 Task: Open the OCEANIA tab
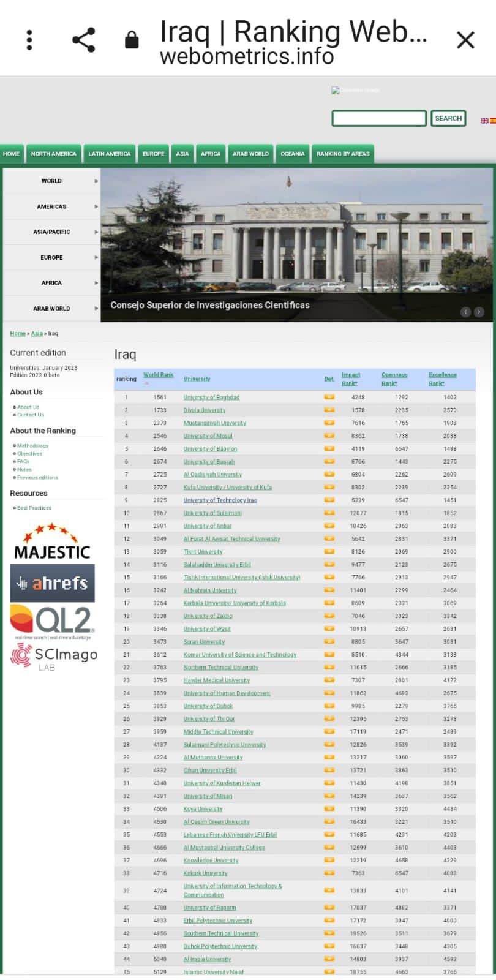click(x=293, y=154)
